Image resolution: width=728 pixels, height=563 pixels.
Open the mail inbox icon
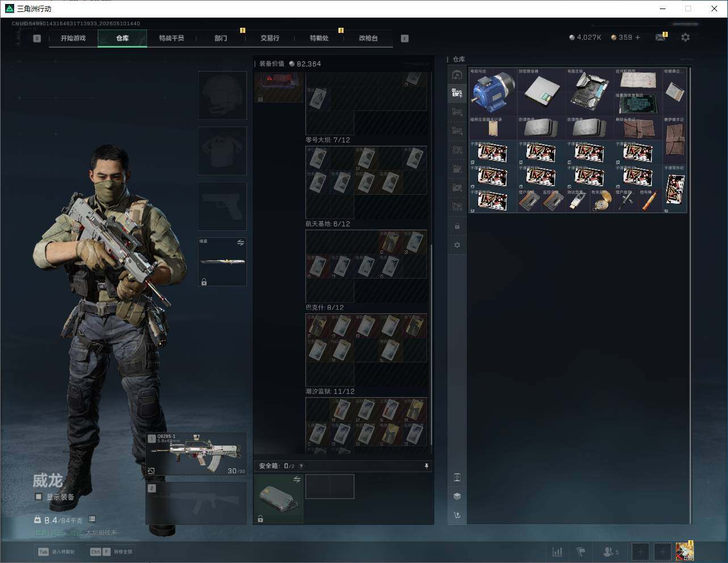660,37
